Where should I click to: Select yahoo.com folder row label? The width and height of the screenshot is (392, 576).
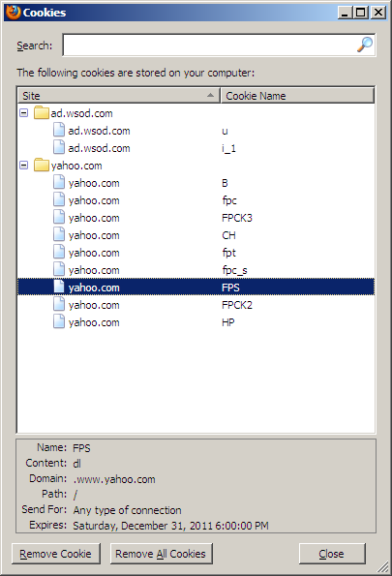tap(76, 166)
